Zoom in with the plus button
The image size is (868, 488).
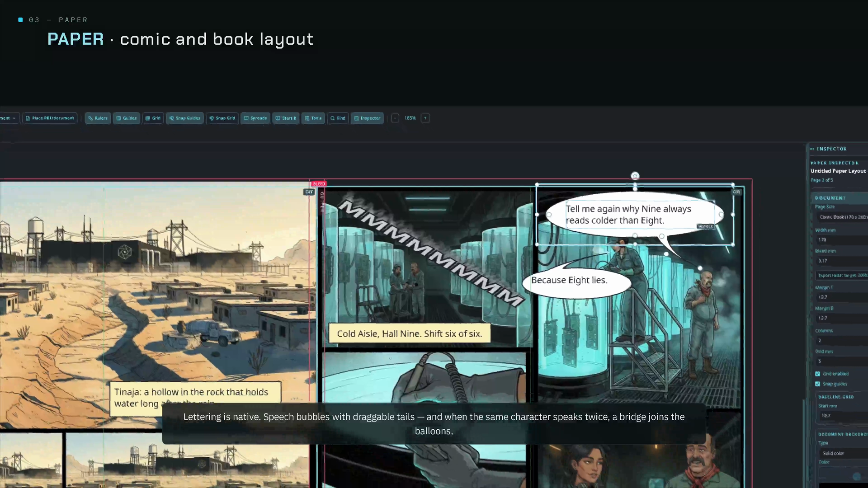point(425,118)
